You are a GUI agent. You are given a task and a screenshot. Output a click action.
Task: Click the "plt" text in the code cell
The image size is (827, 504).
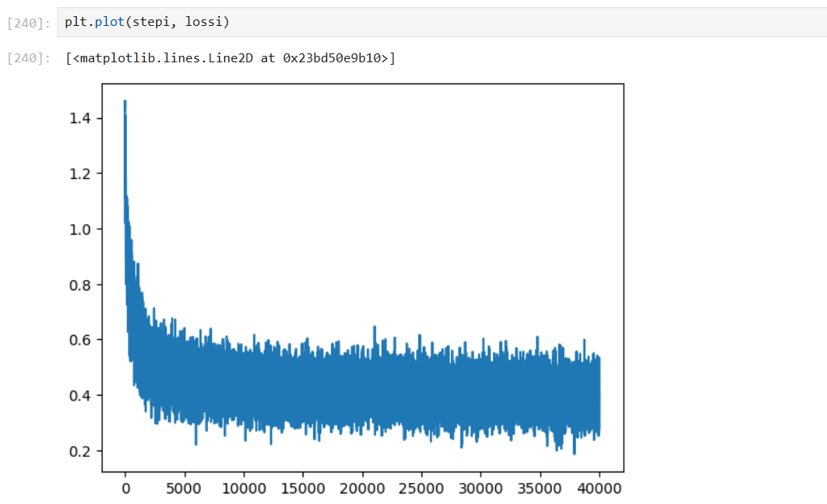pyautogui.click(x=76, y=23)
